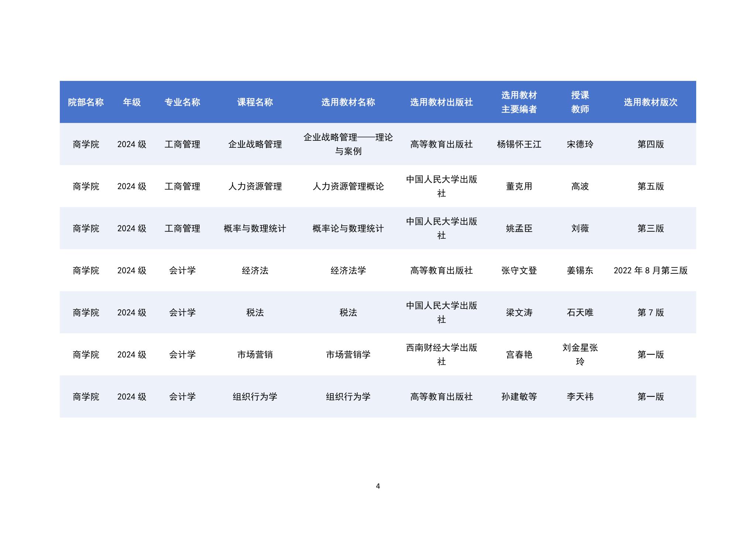The image size is (756, 535).
Task: Click the 选用教材出版社 column header
Action: [441, 102]
